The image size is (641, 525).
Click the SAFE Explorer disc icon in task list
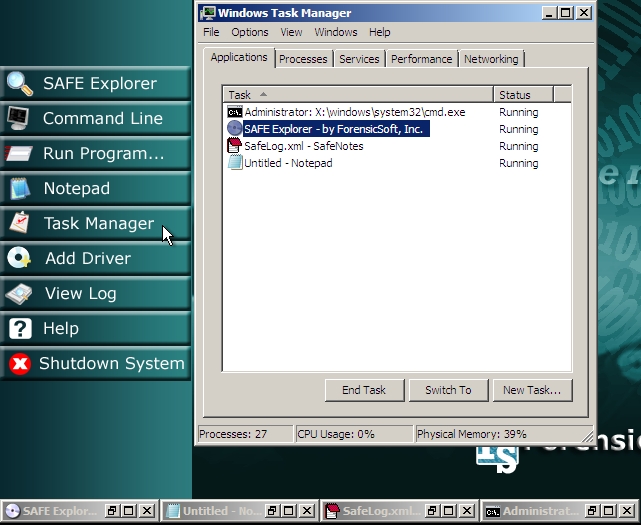[235, 129]
